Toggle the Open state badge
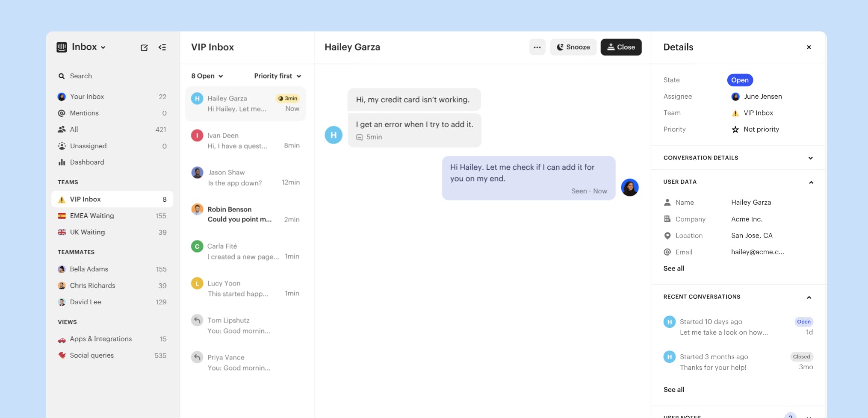 [x=739, y=80]
